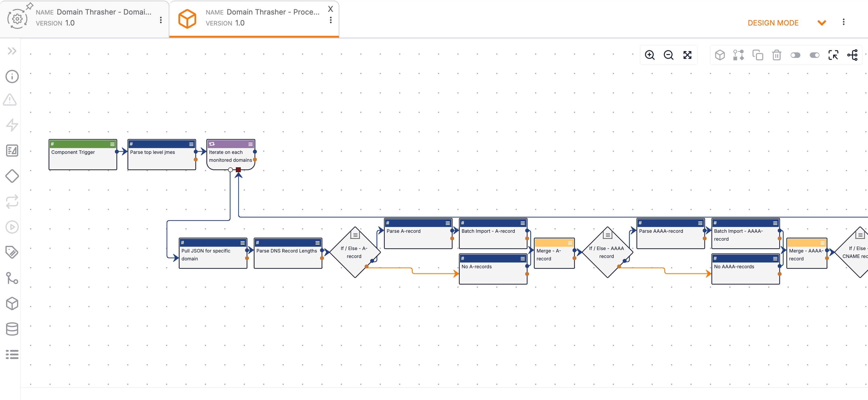Open the list icon in sidebar
The width and height of the screenshot is (868, 400).
(x=12, y=354)
